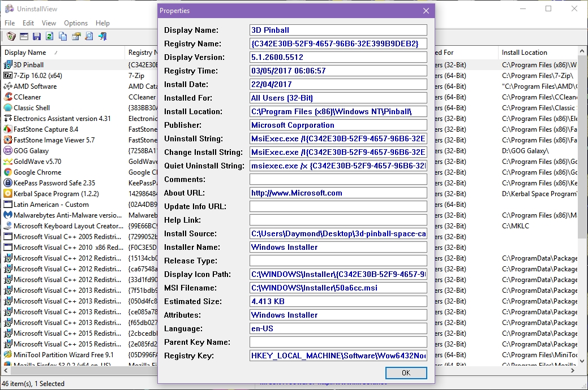Click the Properties toolbar icon with pointing hand

point(76,36)
